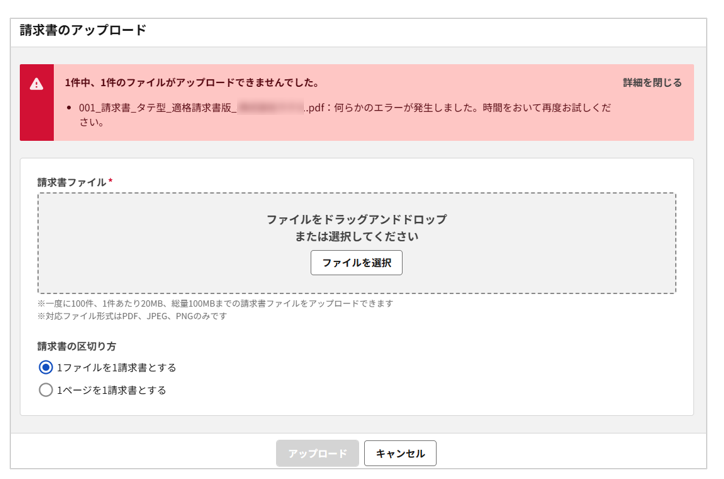Viewport: 724px width, 479px height.
Task: Click the 請求書の区切り方 section heading
Action: point(77,346)
